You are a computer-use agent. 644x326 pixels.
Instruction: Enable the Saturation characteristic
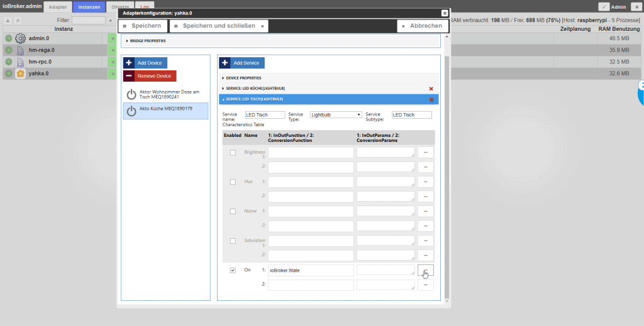click(x=233, y=241)
